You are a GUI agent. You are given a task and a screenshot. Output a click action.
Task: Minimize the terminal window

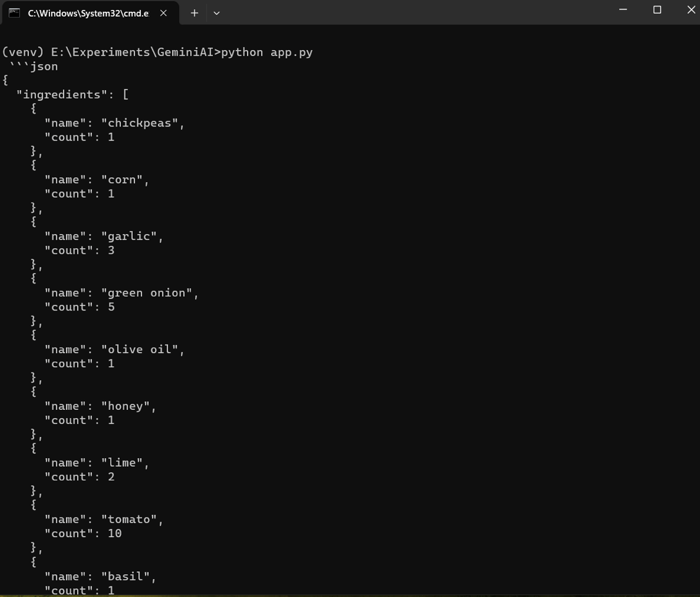click(623, 9)
